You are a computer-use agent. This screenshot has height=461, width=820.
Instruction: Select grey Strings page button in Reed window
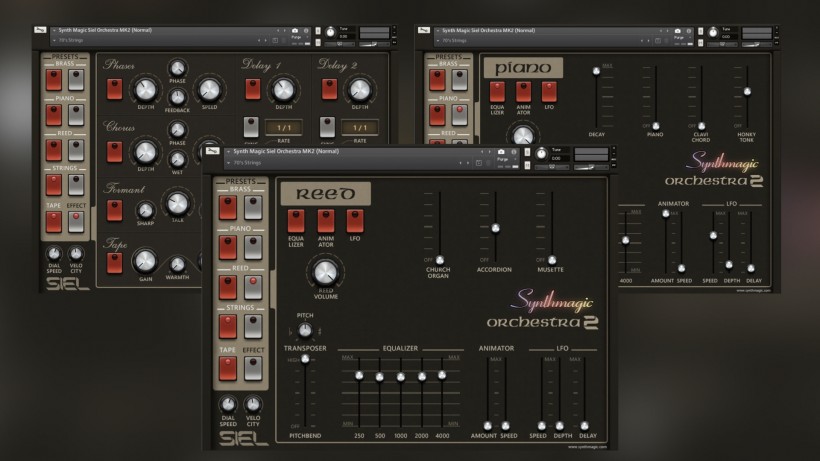click(253, 326)
